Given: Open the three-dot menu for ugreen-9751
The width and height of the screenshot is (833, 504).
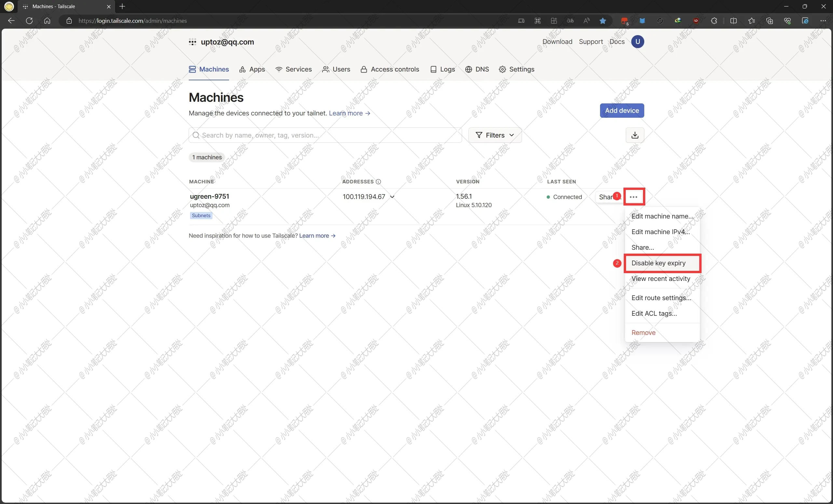Looking at the screenshot, I should pos(634,197).
